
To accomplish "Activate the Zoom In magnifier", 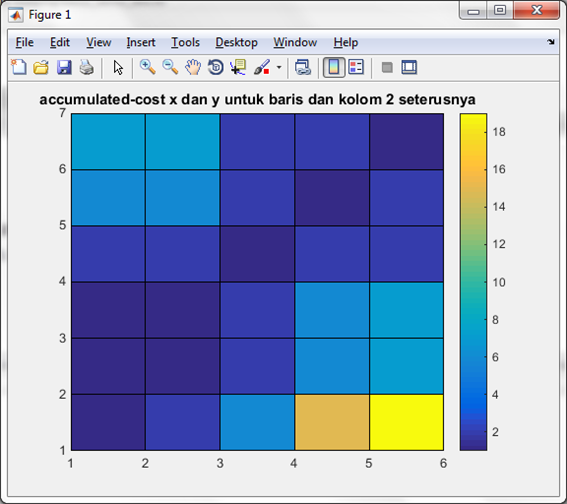I will [148, 67].
